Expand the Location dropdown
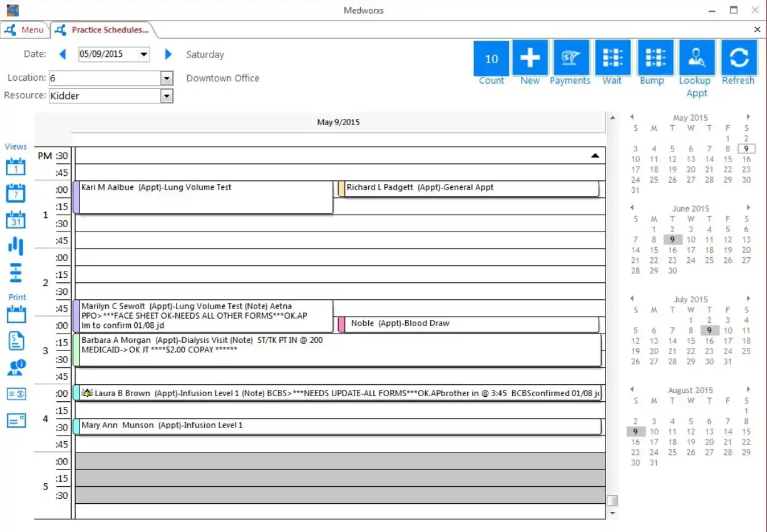767x532 pixels. point(166,78)
